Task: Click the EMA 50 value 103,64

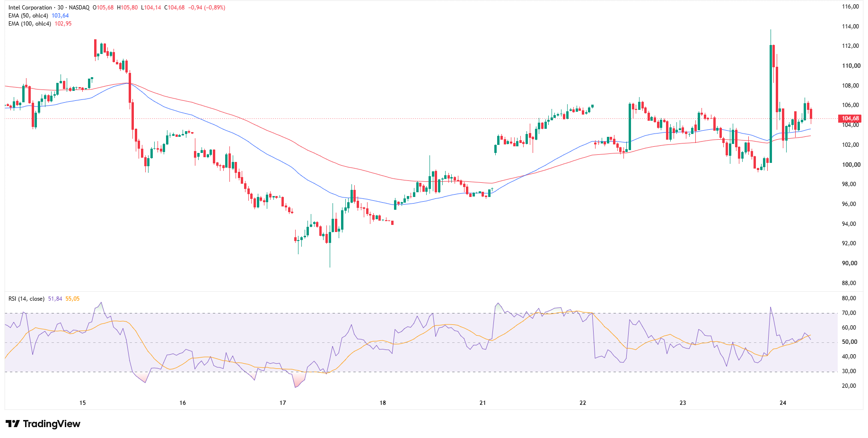Action: pos(60,16)
